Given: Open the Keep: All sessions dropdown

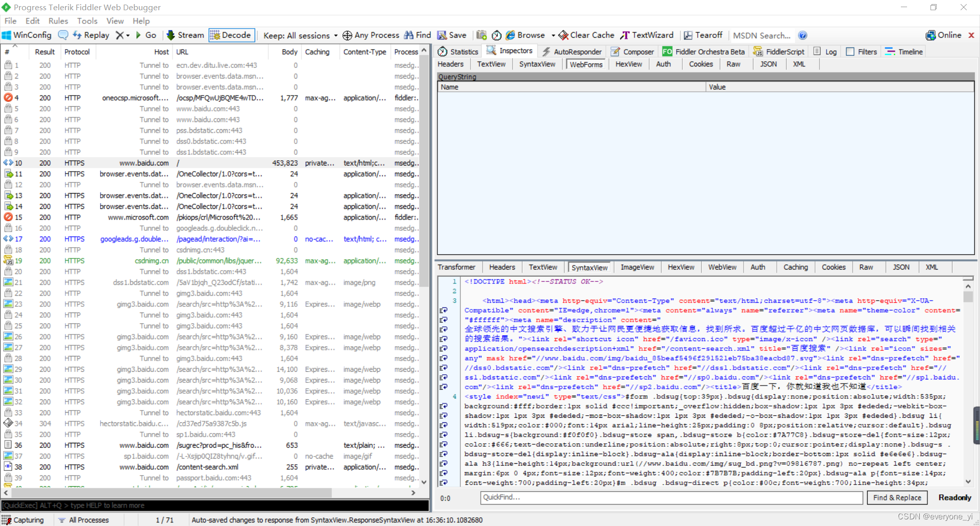Looking at the screenshot, I should coord(301,35).
